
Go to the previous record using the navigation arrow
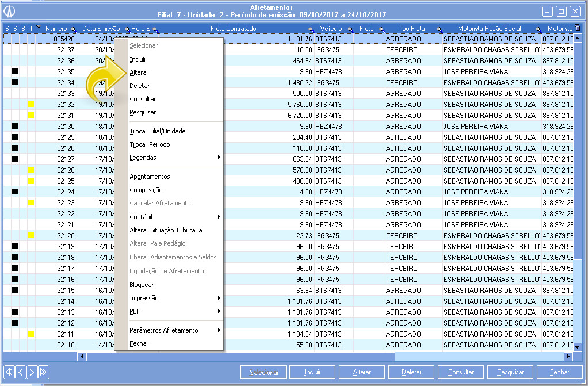[21, 372]
